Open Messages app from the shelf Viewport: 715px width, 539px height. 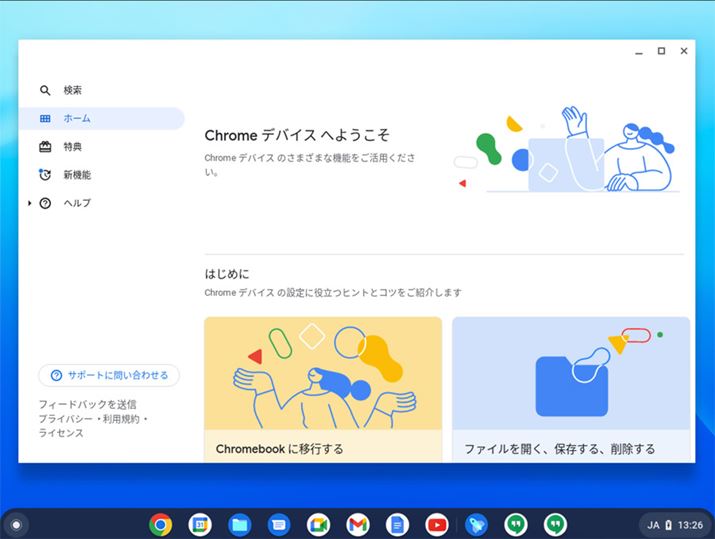pyautogui.click(x=279, y=525)
